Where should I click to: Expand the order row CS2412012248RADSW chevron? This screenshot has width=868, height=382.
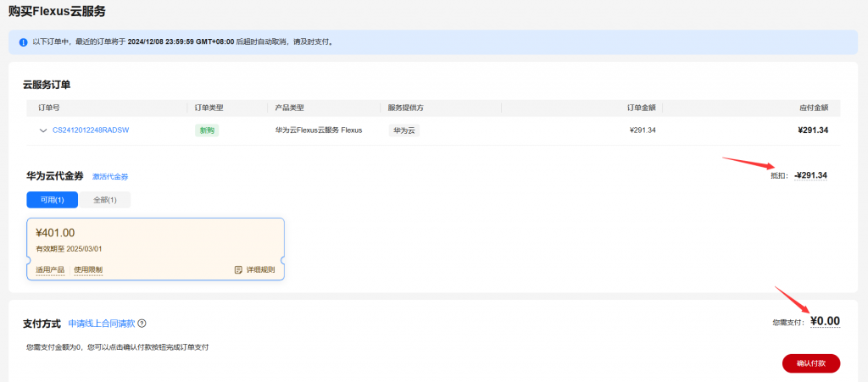42,130
